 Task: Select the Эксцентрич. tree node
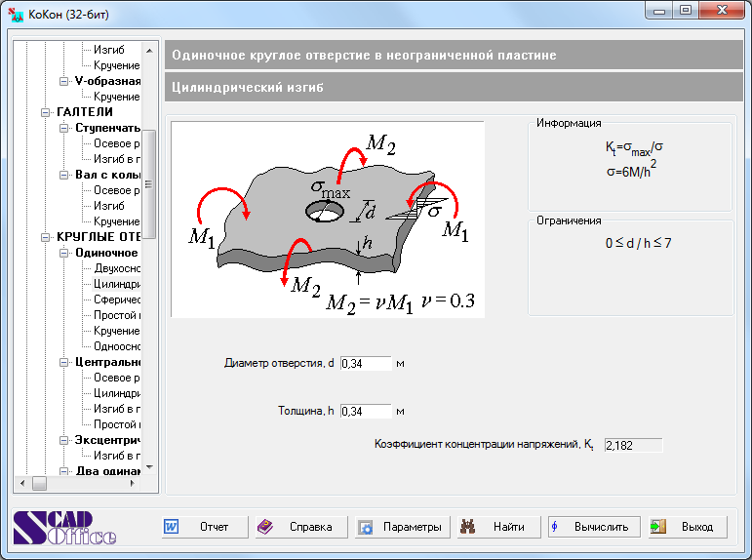pos(107,440)
